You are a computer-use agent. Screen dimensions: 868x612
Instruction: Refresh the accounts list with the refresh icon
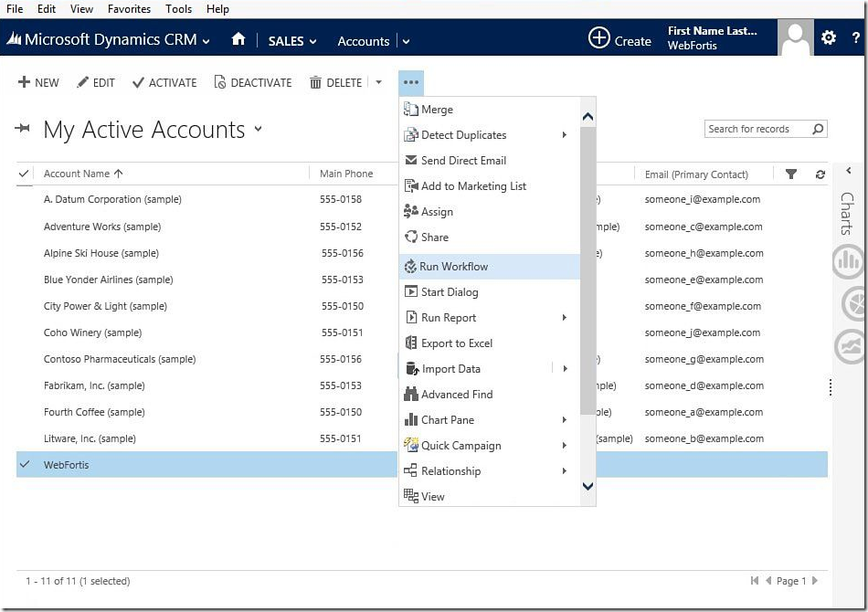pyautogui.click(x=820, y=174)
